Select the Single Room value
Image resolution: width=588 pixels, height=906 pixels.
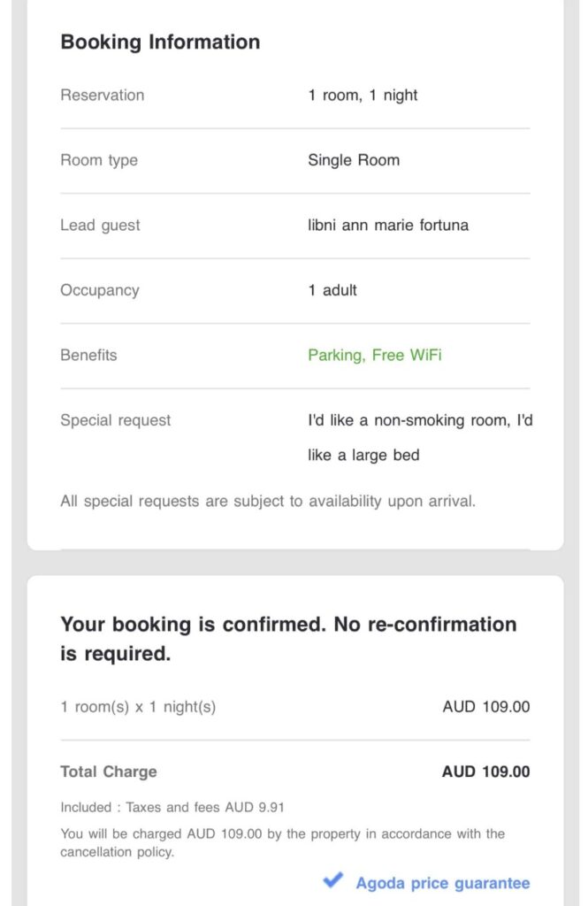[x=354, y=160]
